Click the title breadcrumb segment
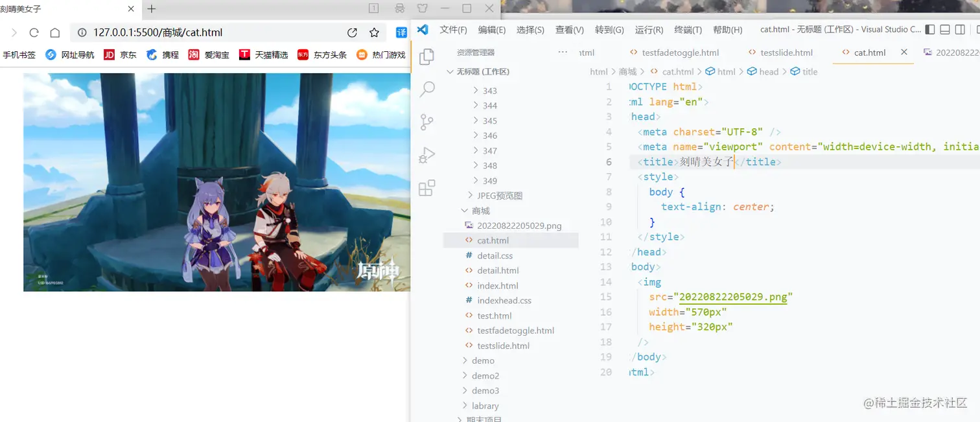The width and height of the screenshot is (980, 422). click(804, 72)
